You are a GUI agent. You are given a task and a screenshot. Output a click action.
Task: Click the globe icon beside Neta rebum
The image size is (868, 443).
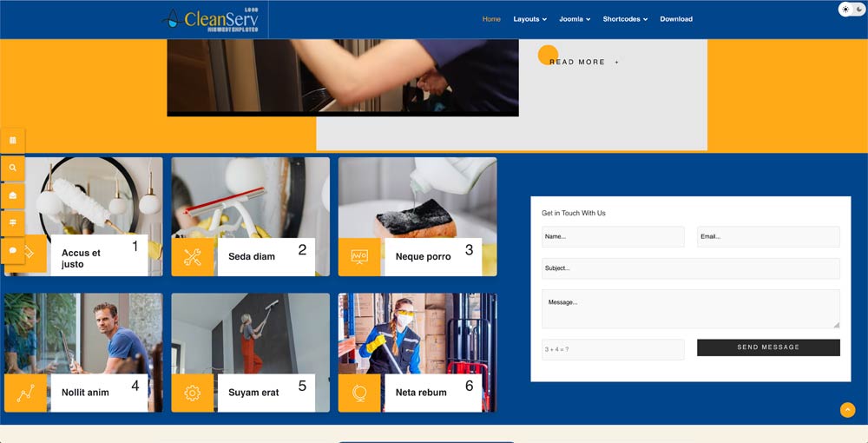pos(359,393)
